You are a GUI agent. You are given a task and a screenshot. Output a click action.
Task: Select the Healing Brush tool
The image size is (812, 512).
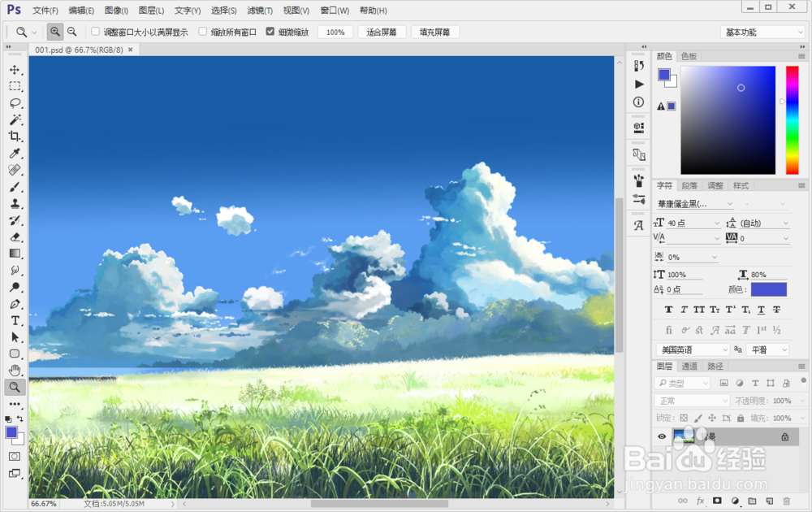[x=15, y=170]
